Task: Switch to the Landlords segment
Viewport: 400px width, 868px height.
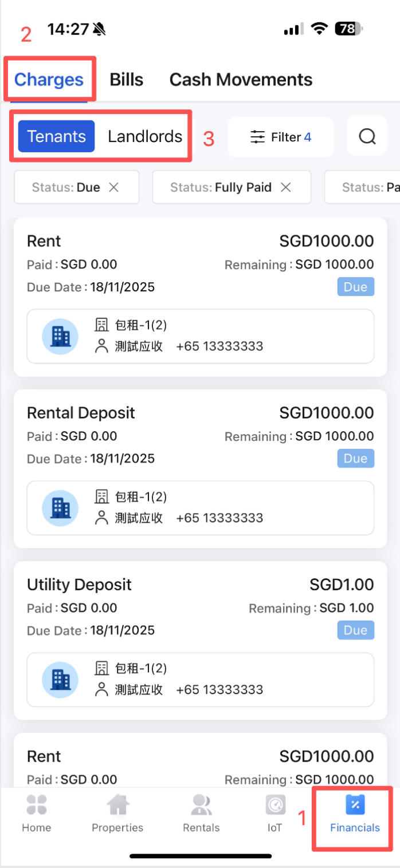Action: (145, 136)
